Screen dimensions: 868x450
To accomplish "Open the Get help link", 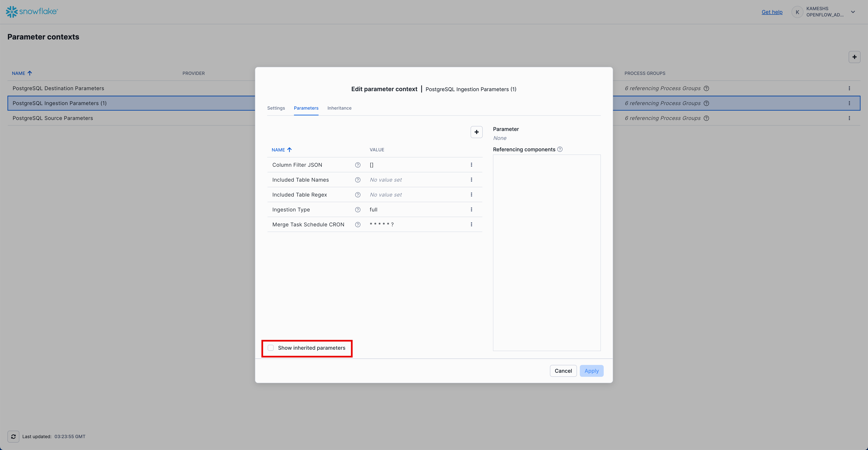I will coord(772,12).
